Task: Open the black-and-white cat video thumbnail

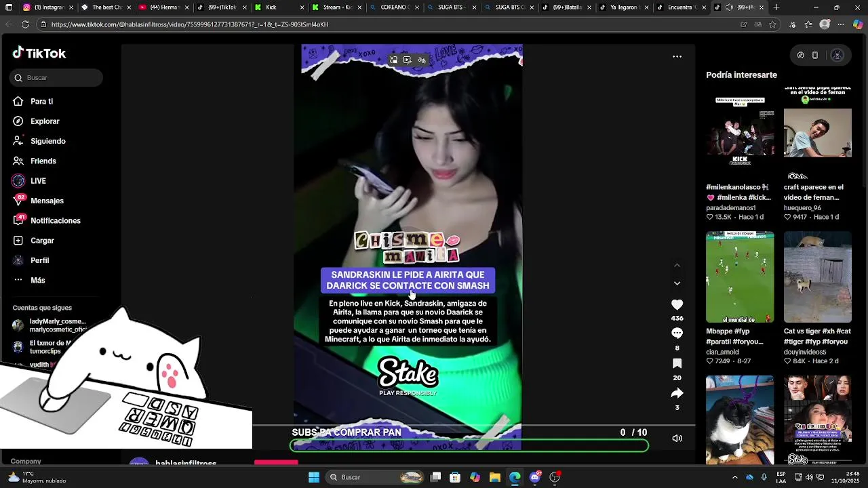Action: [740, 420]
